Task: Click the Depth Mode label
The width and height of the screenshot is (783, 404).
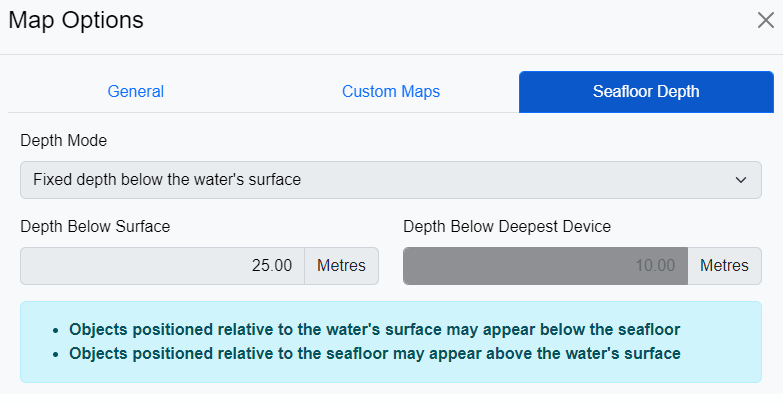Action: pyautogui.click(x=64, y=140)
